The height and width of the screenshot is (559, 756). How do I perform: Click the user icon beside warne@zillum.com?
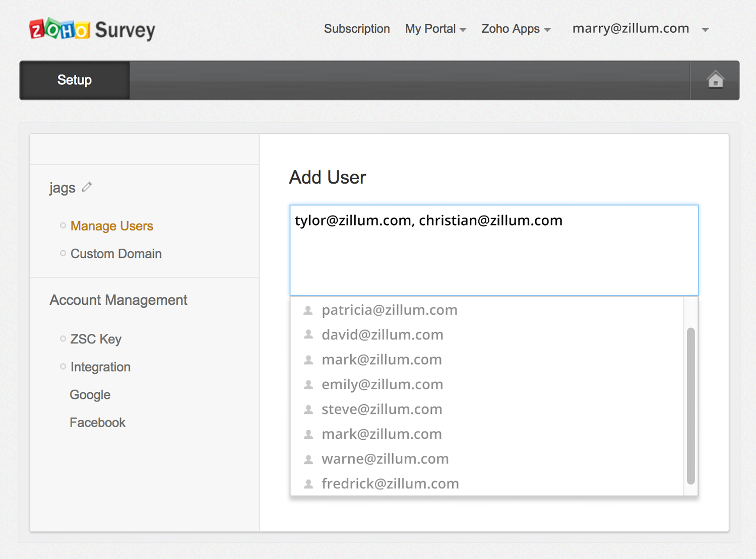pos(308,459)
